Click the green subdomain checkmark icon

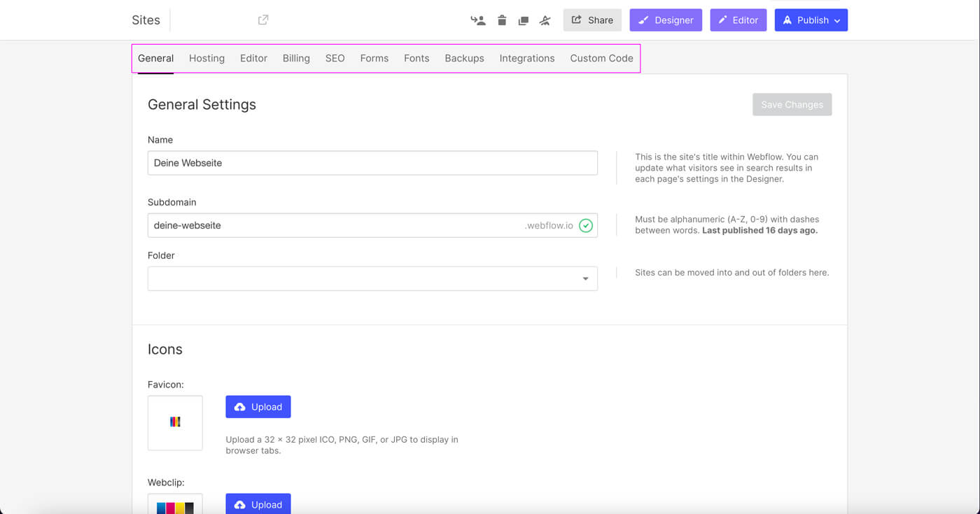click(x=586, y=226)
